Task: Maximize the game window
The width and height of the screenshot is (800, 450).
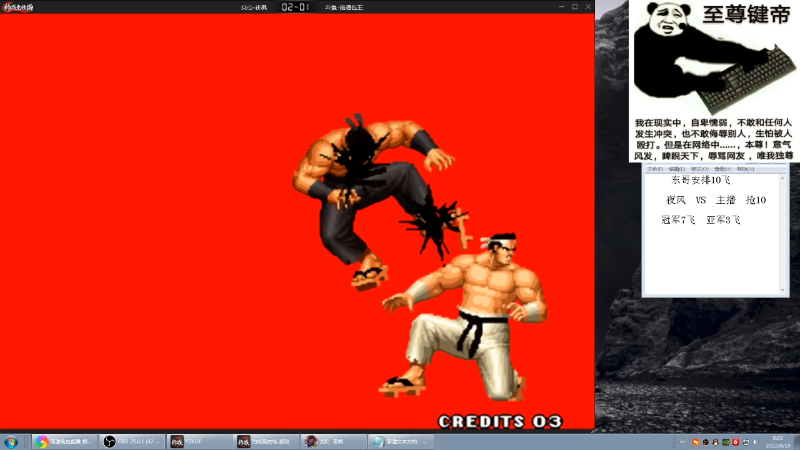Action: (575, 7)
